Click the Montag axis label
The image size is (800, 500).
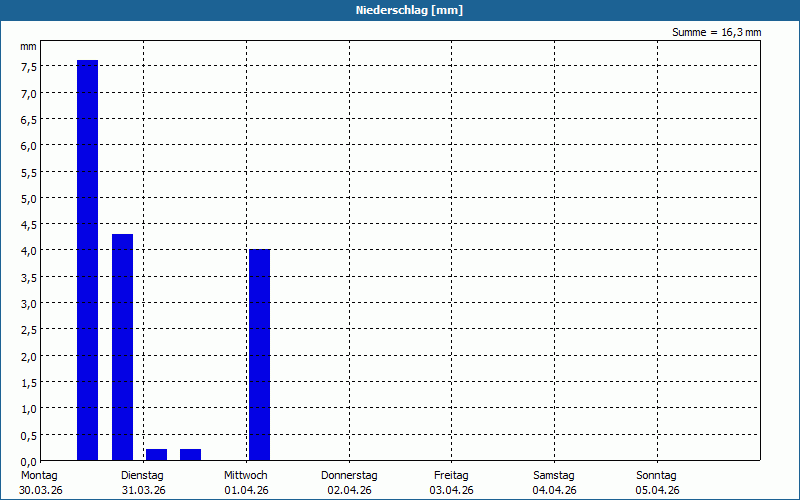coord(39,475)
